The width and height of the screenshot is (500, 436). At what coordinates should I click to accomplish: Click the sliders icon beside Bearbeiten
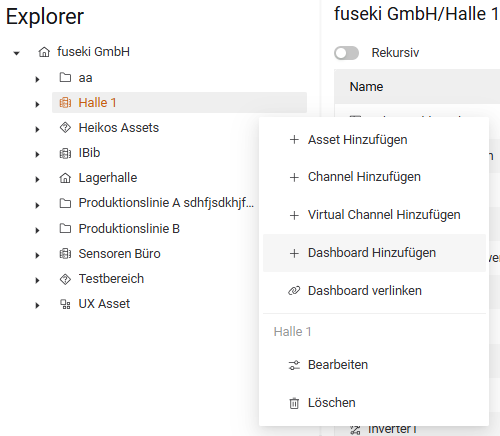[x=294, y=365]
